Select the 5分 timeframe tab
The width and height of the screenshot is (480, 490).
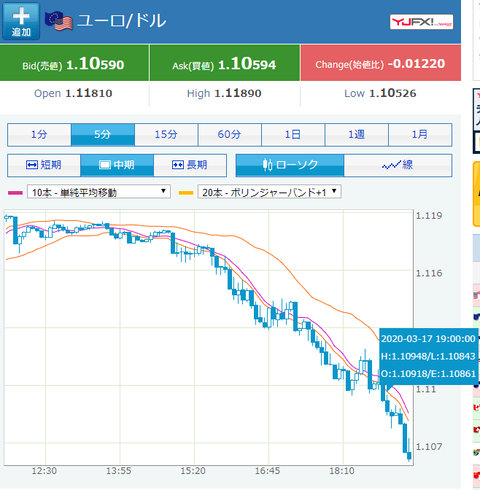pyautogui.click(x=103, y=135)
